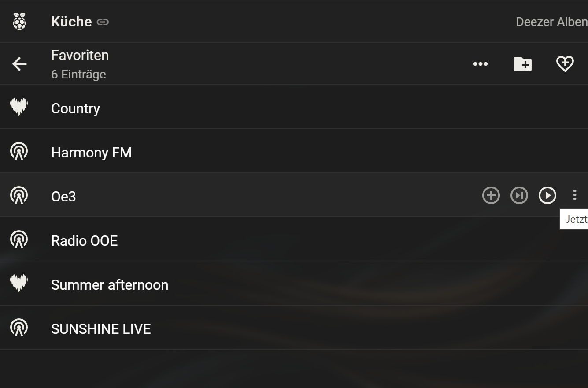Image resolution: width=588 pixels, height=388 pixels.
Task: Click the radio tower icon beside Harmony FM
Action: click(19, 152)
